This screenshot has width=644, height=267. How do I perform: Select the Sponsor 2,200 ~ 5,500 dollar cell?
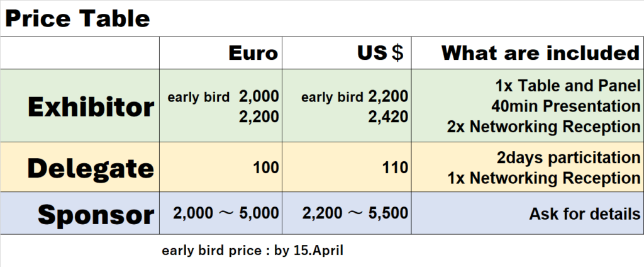click(355, 214)
